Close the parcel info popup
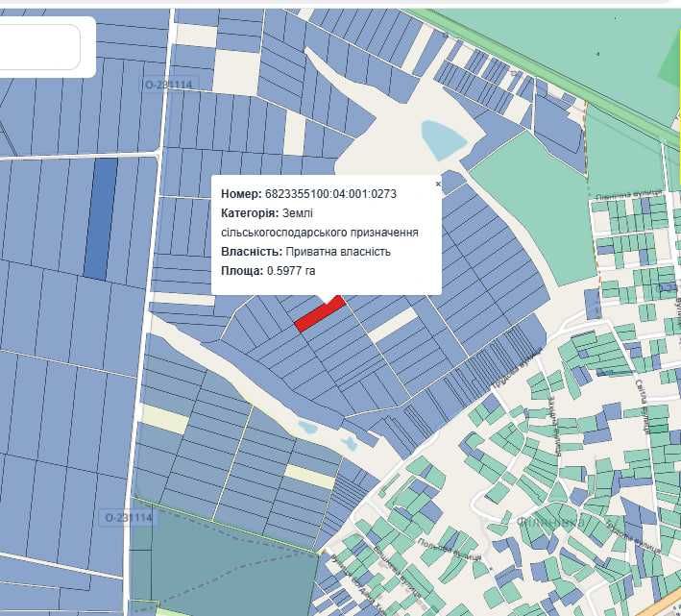The height and width of the screenshot is (616, 681). pyautogui.click(x=438, y=184)
